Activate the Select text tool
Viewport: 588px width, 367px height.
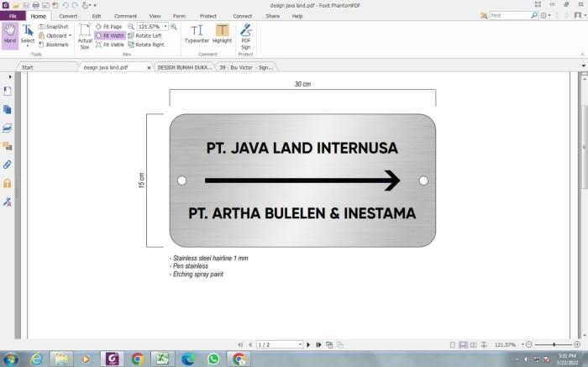[x=28, y=35]
